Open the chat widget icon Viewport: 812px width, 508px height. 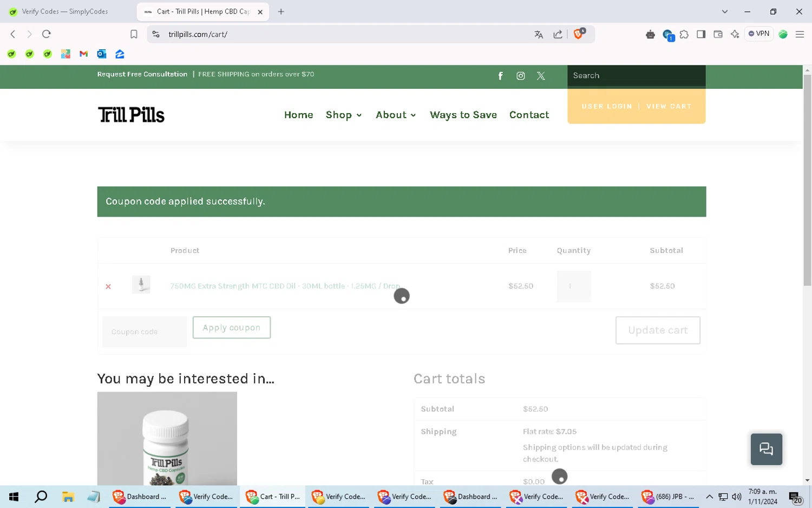pyautogui.click(x=766, y=449)
